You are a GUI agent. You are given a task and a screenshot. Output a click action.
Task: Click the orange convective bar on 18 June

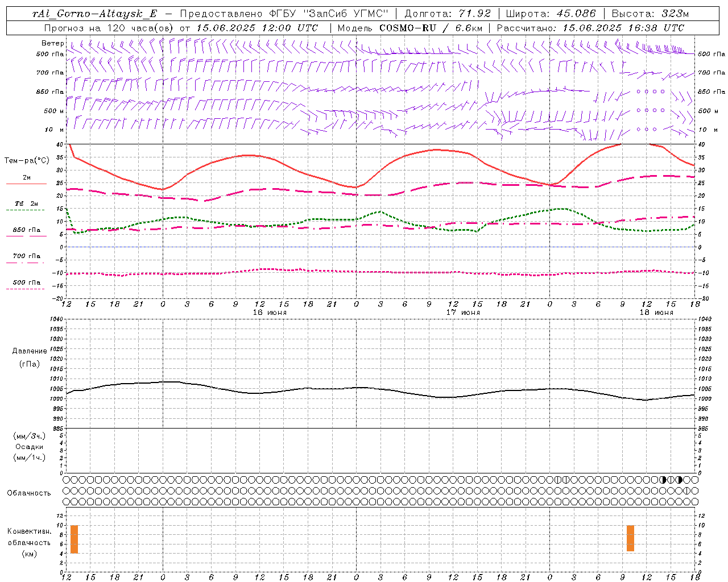[x=630, y=538]
